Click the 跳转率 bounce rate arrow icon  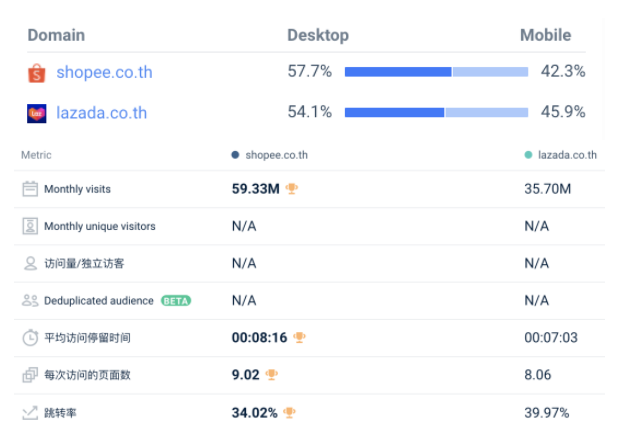click(x=30, y=412)
